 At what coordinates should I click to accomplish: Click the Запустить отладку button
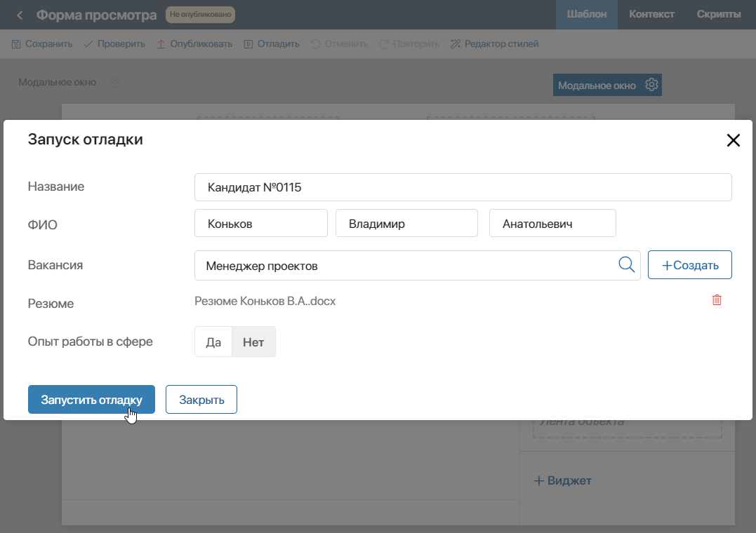click(92, 400)
